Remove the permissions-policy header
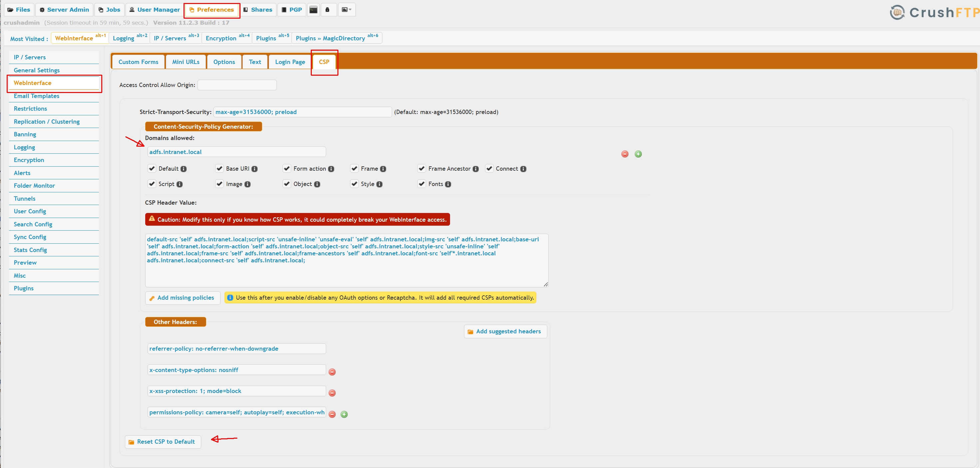 (x=332, y=414)
